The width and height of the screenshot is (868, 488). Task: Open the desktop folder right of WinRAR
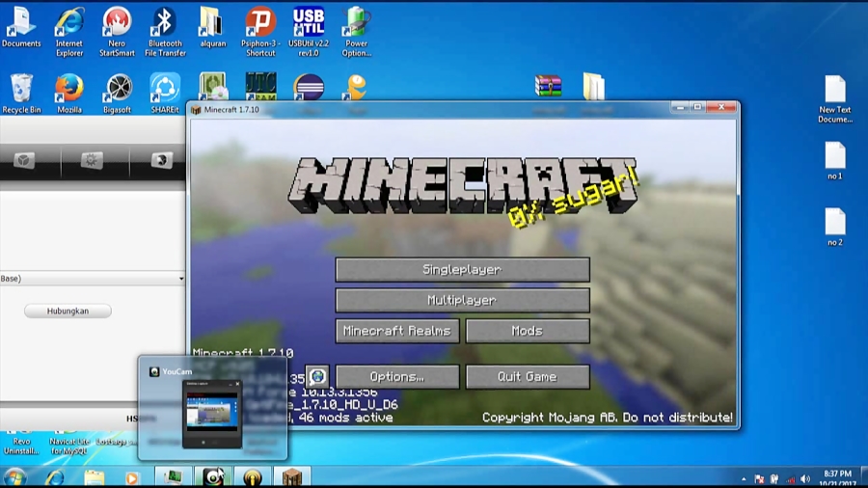[593, 86]
